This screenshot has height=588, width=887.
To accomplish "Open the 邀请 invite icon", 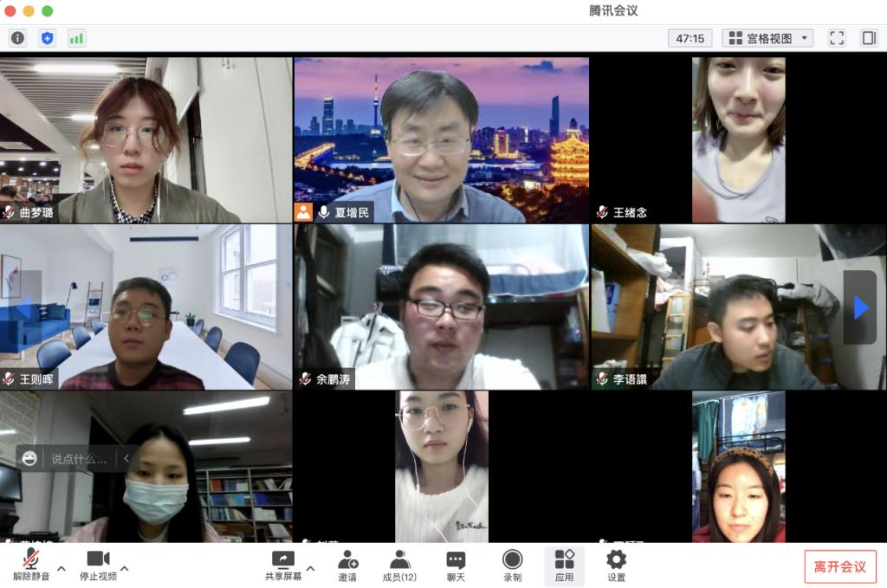I will [x=347, y=565].
